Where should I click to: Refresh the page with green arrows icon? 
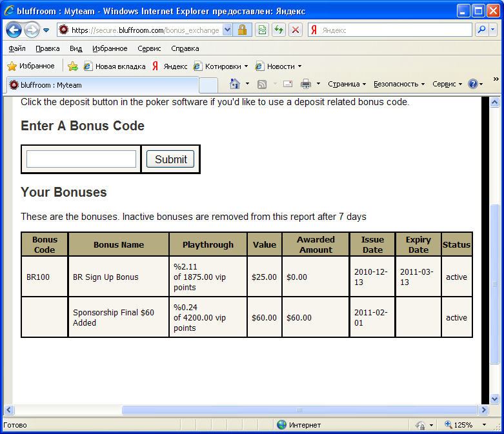pos(279,30)
